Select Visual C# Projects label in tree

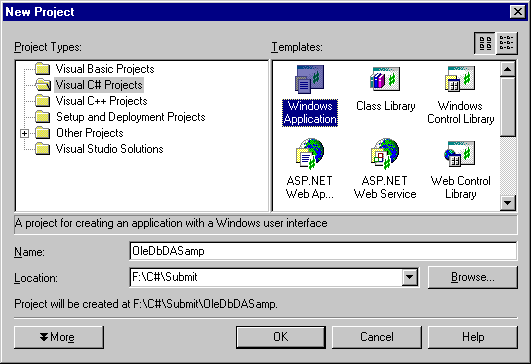click(x=99, y=85)
